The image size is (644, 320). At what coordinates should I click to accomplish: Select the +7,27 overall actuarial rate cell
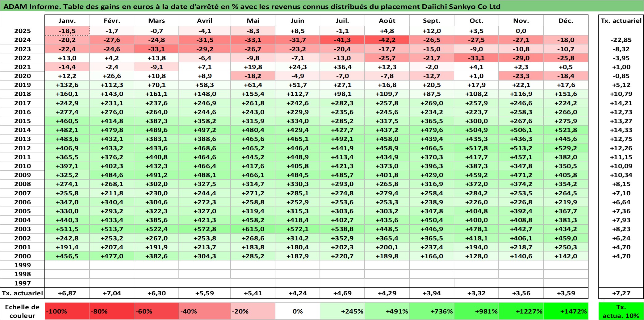click(x=621, y=293)
